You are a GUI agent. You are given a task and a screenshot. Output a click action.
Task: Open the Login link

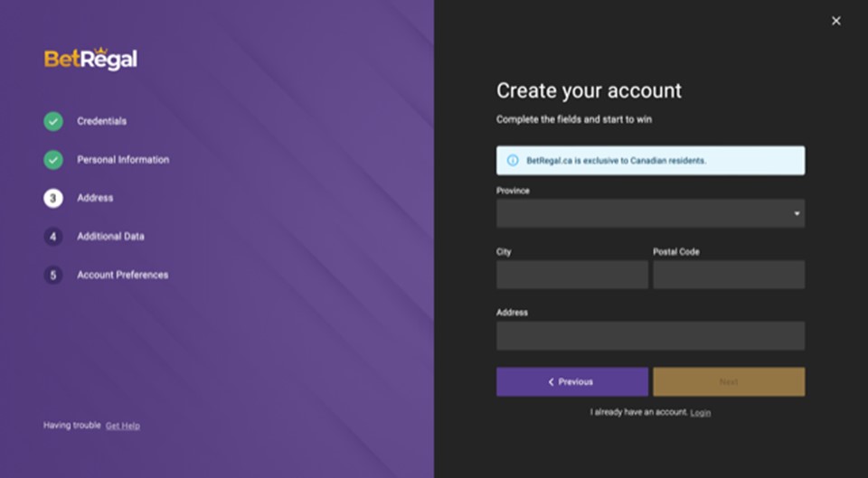tap(700, 413)
